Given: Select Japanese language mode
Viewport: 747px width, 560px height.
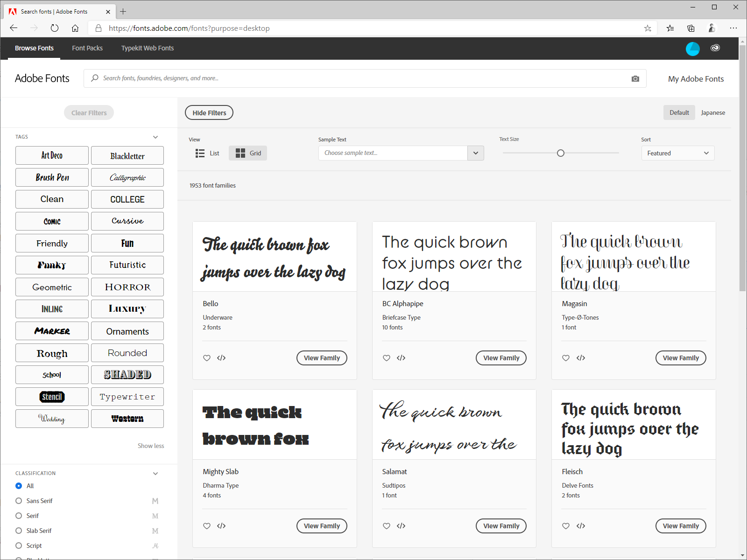Looking at the screenshot, I should (x=713, y=112).
